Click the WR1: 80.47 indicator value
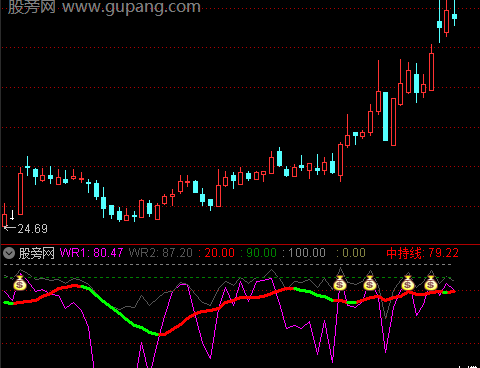 pos(92,253)
